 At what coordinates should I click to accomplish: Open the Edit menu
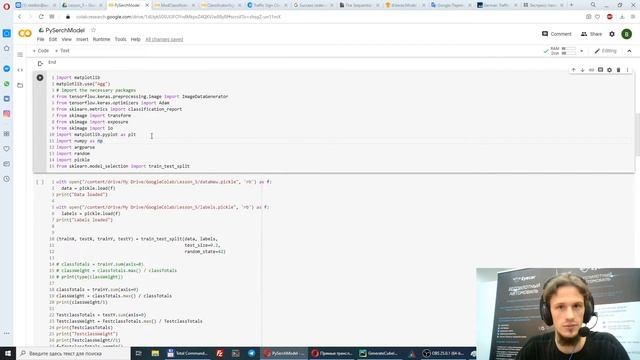pos(53,39)
